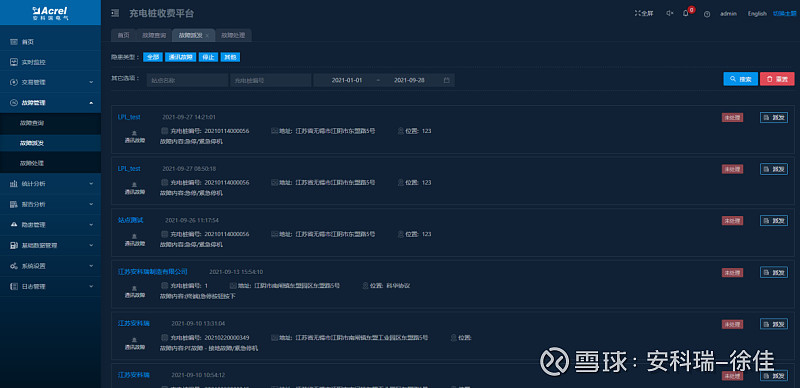Switch to the 首页 tab
The width and height of the screenshot is (800, 388).
(x=123, y=36)
